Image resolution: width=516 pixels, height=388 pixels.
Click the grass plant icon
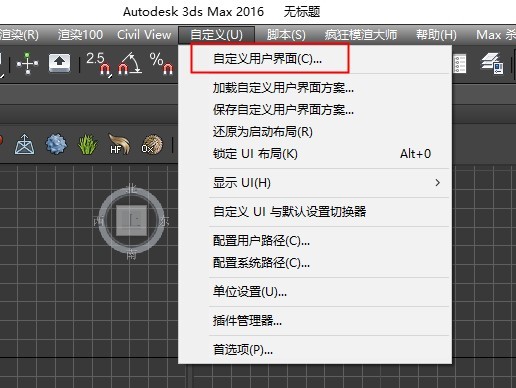pos(87,144)
